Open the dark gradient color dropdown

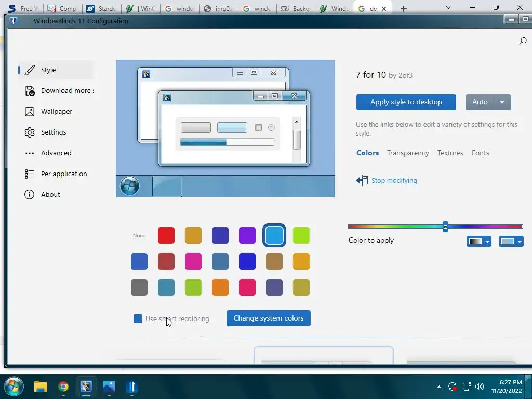478,242
